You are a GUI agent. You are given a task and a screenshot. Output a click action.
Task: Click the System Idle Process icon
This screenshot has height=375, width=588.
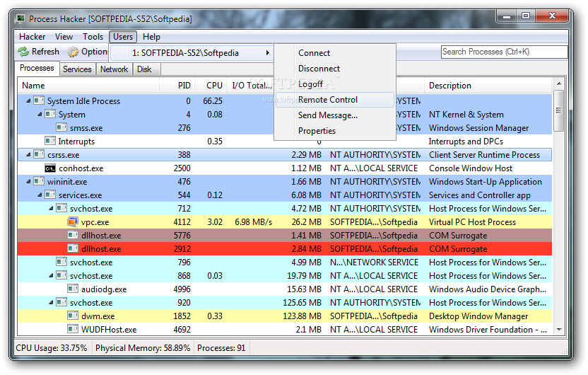click(39, 100)
